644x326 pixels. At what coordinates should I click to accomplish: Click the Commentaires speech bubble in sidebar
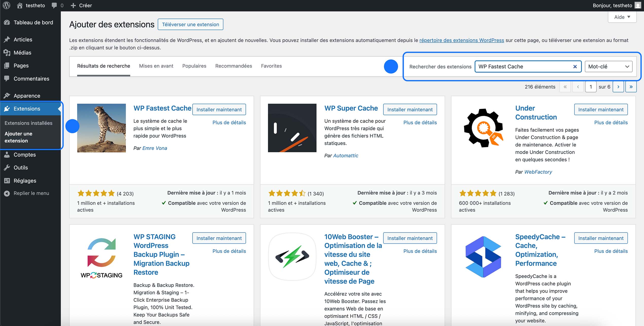click(x=7, y=79)
